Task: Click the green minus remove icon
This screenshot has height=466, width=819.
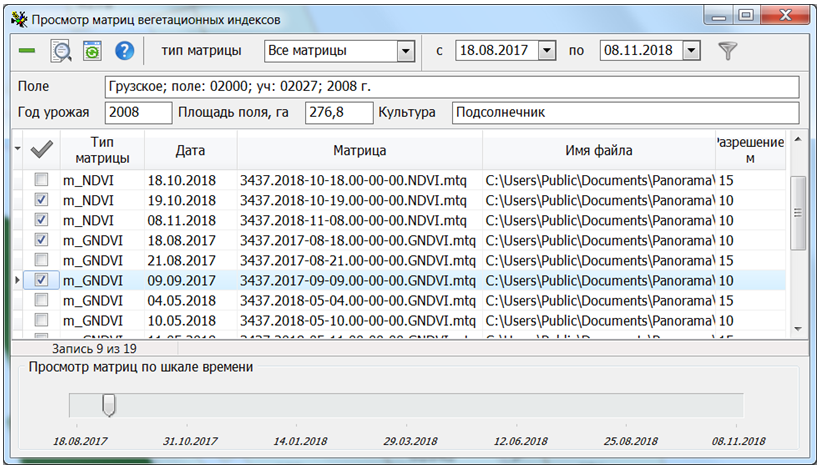Action: 27,51
